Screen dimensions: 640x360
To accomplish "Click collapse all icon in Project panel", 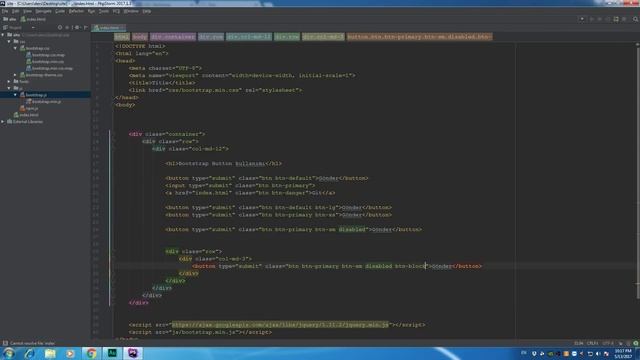I will 67,28.
